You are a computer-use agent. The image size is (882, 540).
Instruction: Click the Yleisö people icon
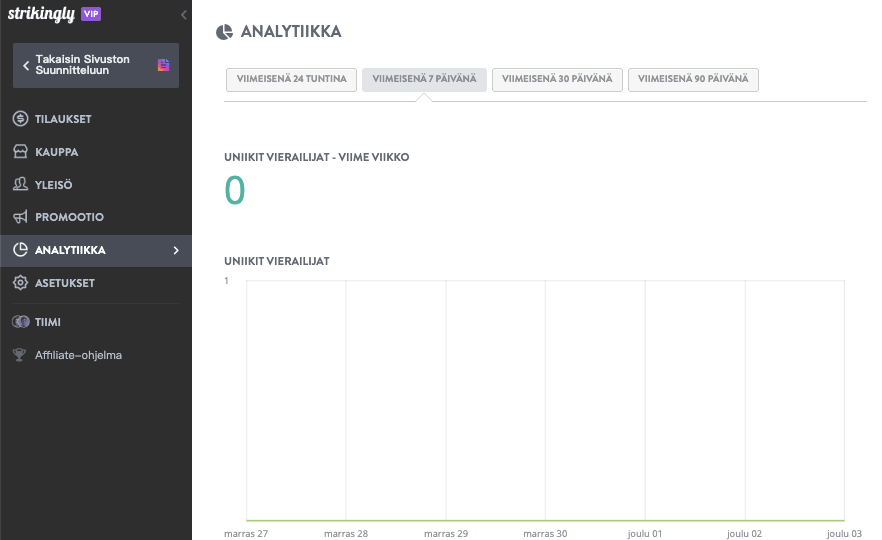click(x=20, y=184)
